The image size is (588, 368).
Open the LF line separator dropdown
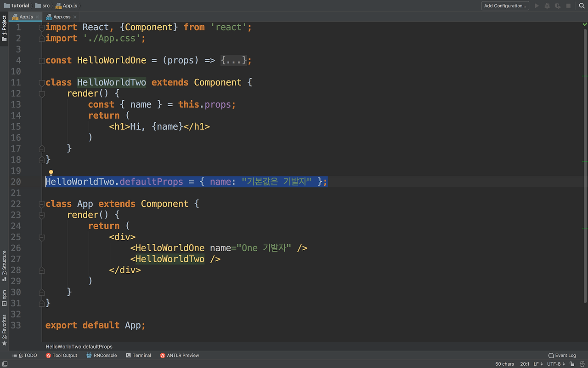(x=538, y=364)
